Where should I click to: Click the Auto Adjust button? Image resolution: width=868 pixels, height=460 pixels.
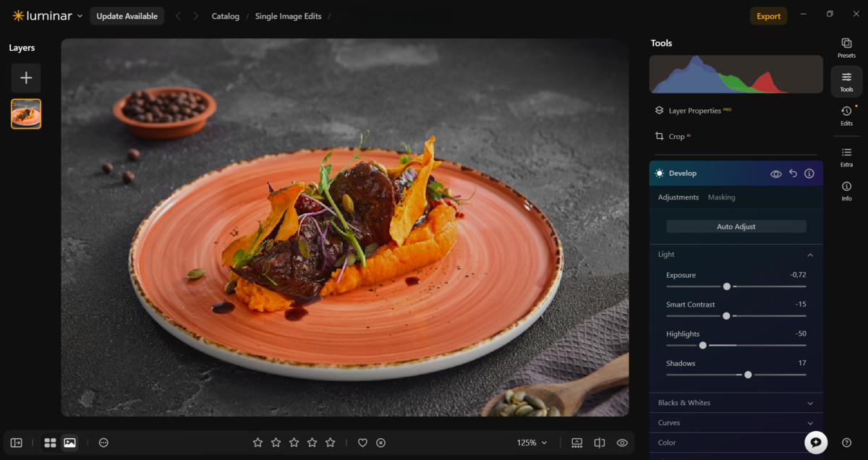(x=736, y=226)
